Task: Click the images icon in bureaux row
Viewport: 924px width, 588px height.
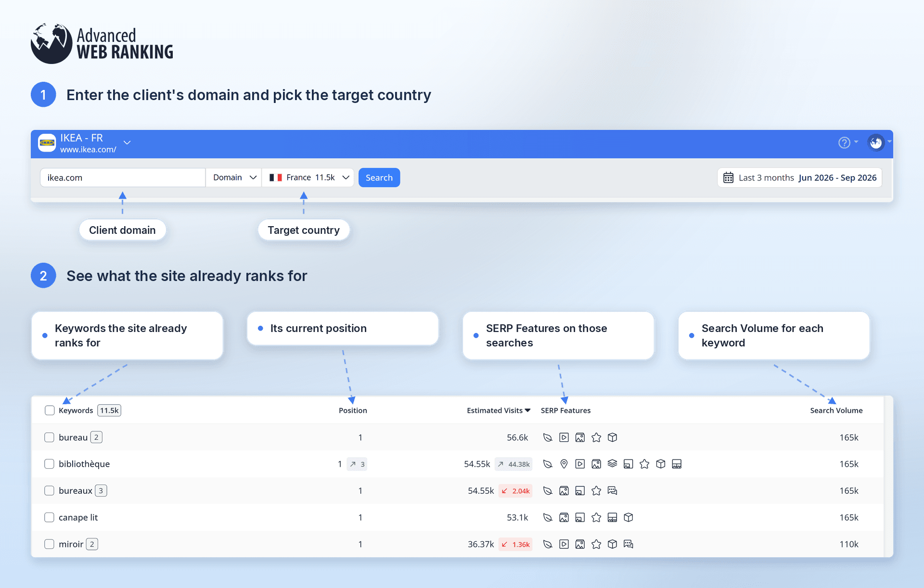Action: [564, 491]
